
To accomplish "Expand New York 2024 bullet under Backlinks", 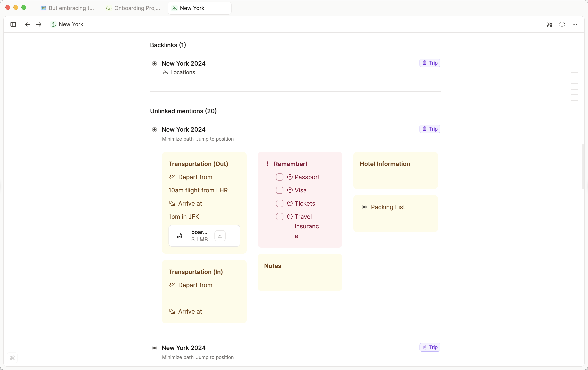I will click(154, 64).
